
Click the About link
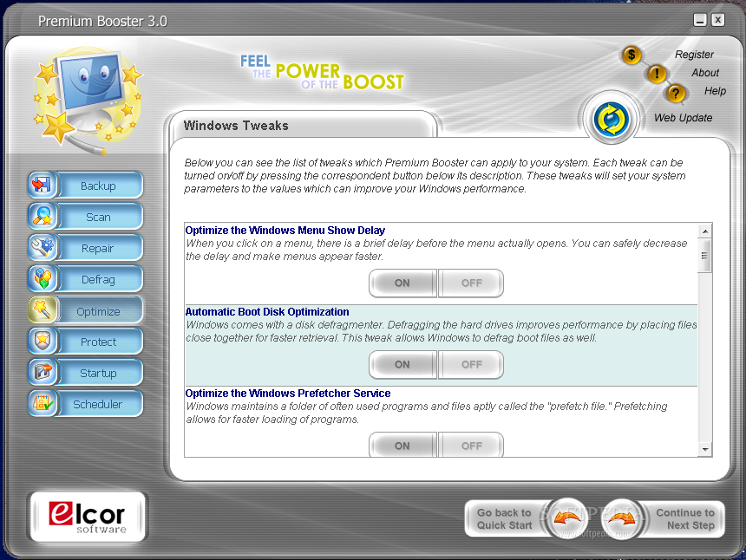[705, 73]
